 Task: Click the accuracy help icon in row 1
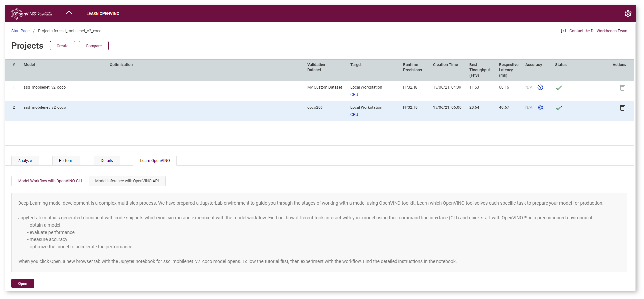pos(540,87)
